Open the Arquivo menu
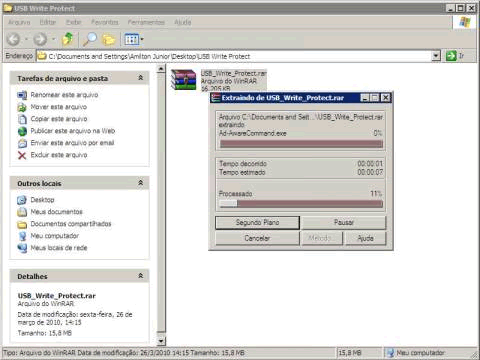 (19, 22)
